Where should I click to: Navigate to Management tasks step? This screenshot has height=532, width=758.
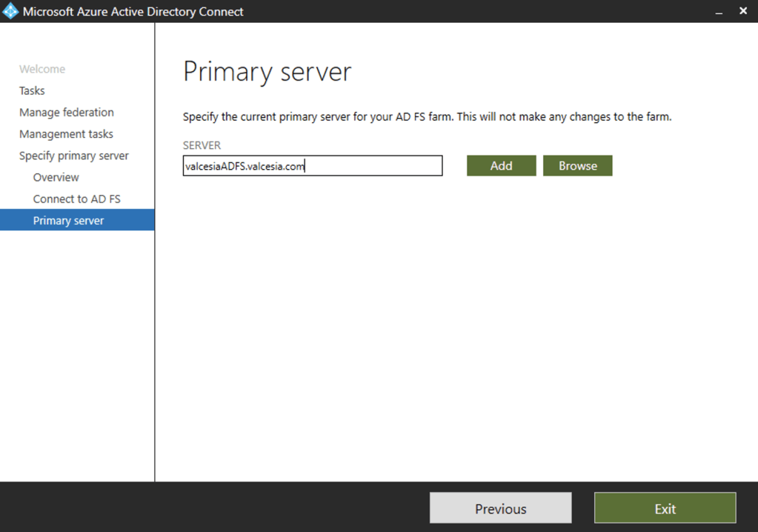click(66, 134)
